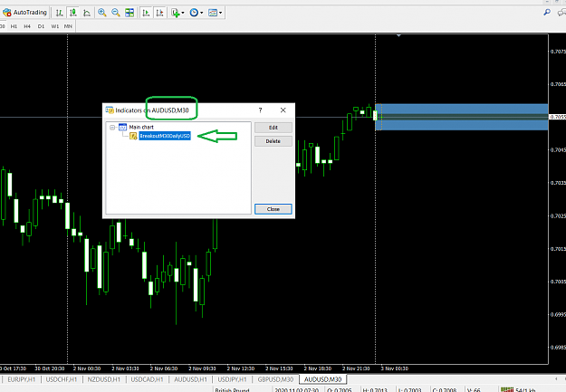Select the BreakoutM30DailyUSD indicator
Image resolution: width=566 pixels, height=392 pixels.
(165, 136)
